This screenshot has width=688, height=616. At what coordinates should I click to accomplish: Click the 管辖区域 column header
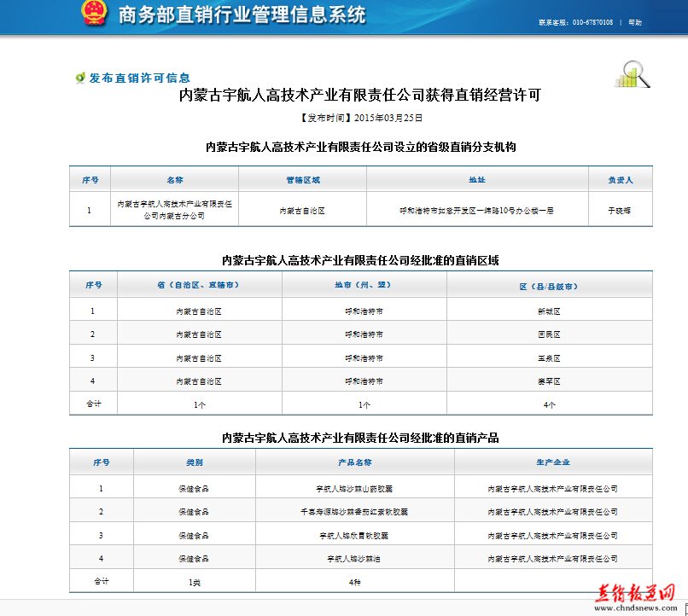[x=303, y=180]
